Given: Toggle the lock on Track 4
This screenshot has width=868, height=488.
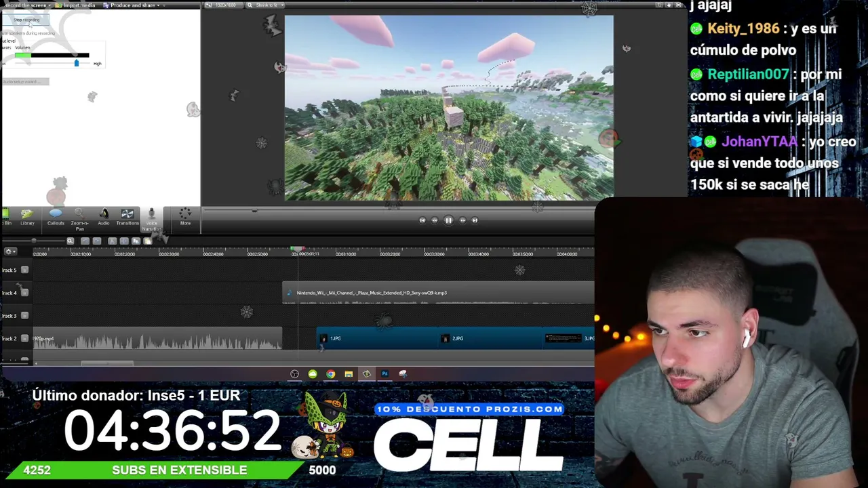Looking at the screenshot, I should (x=24, y=293).
